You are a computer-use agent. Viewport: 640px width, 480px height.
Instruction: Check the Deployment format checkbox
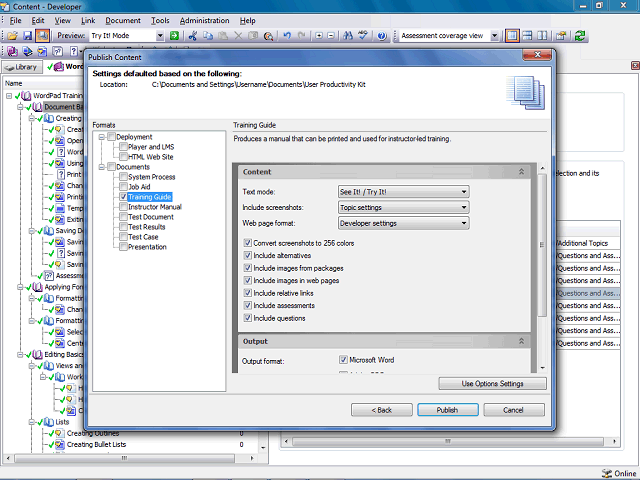click(111, 137)
